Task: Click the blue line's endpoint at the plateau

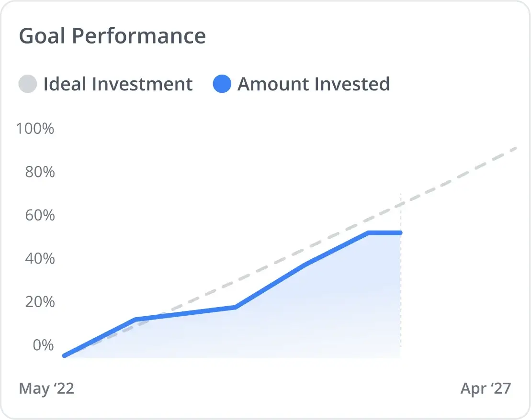Action: [400, 233]
